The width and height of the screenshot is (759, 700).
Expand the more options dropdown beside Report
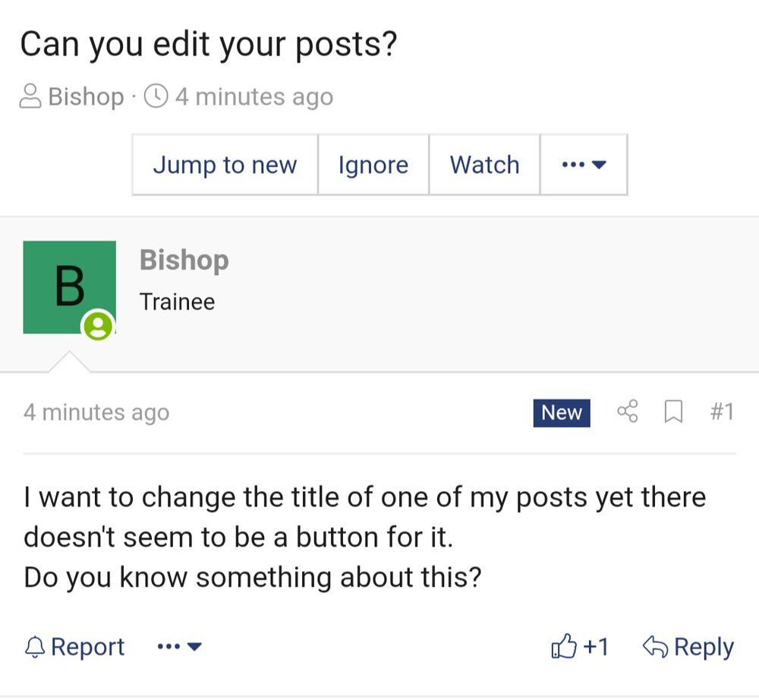coord(179,647)
